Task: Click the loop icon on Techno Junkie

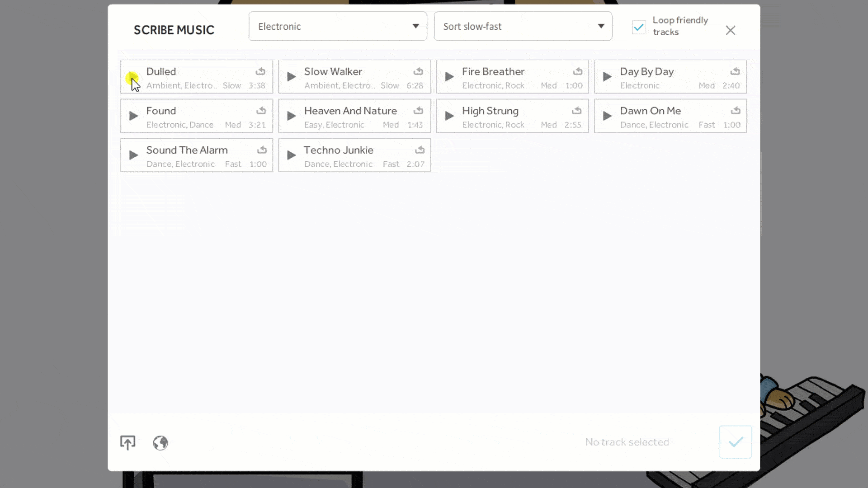Action: [420, 150]
